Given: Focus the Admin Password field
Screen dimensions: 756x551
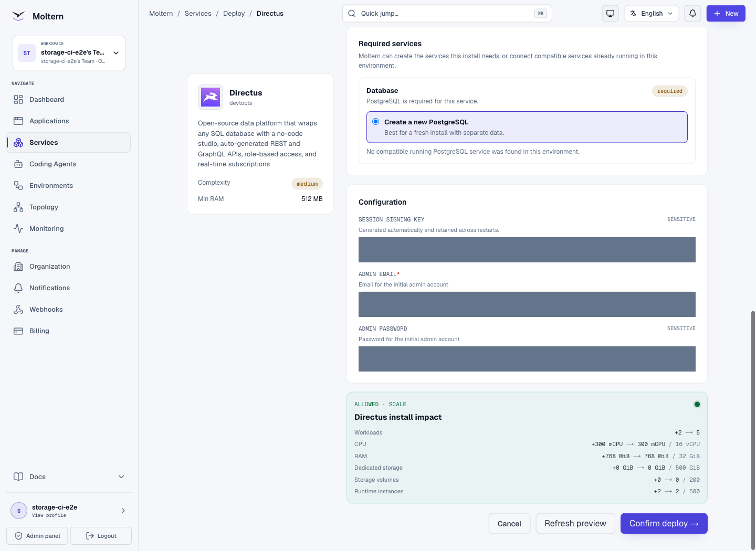Looking at the screenshot, I should pyautogui.click(x=527, y=359).
